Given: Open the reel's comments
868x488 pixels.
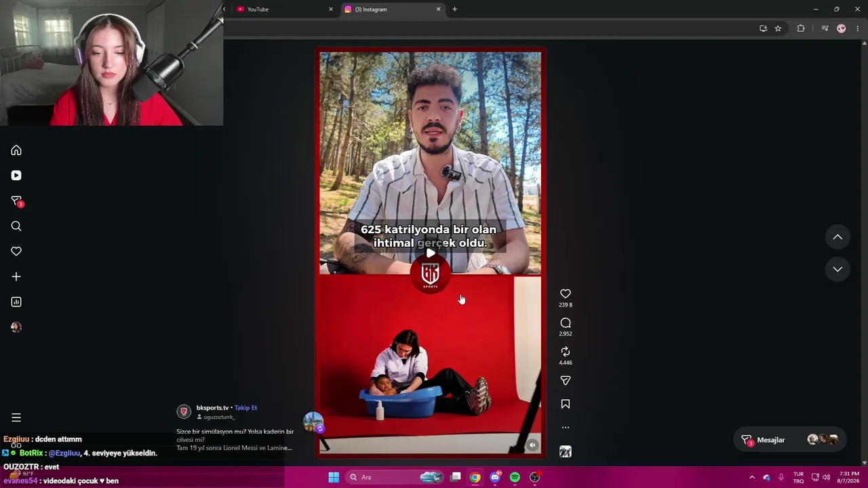Looking at the screenshot, I should pos(566,323).
